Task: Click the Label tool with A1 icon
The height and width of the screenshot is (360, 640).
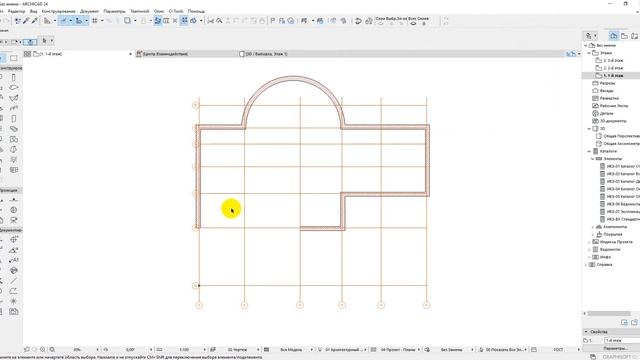Action: pos(13,260)
